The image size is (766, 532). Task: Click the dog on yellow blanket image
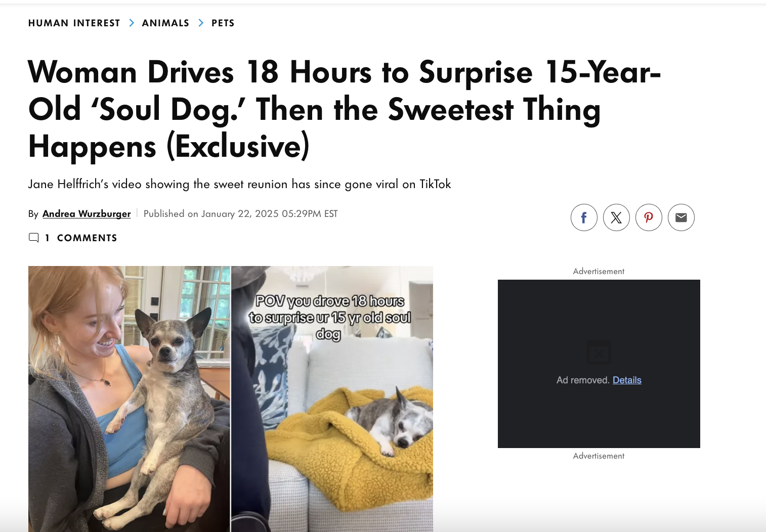point(332,398)
